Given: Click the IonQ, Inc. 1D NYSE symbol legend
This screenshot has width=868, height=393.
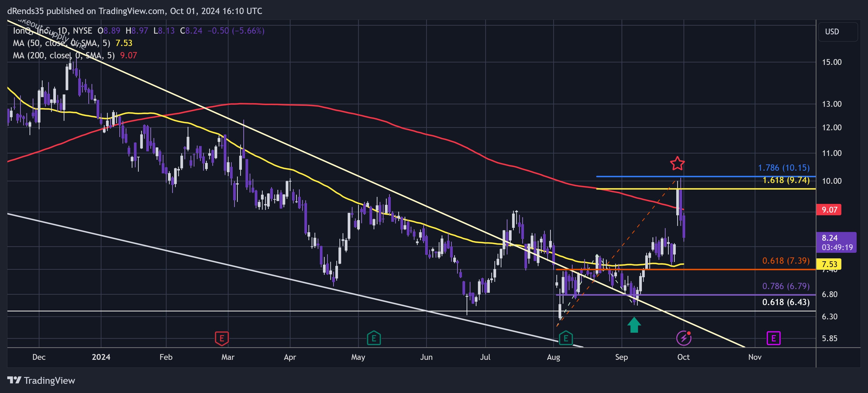Looking at the screenshot, I should pos(52,31).
